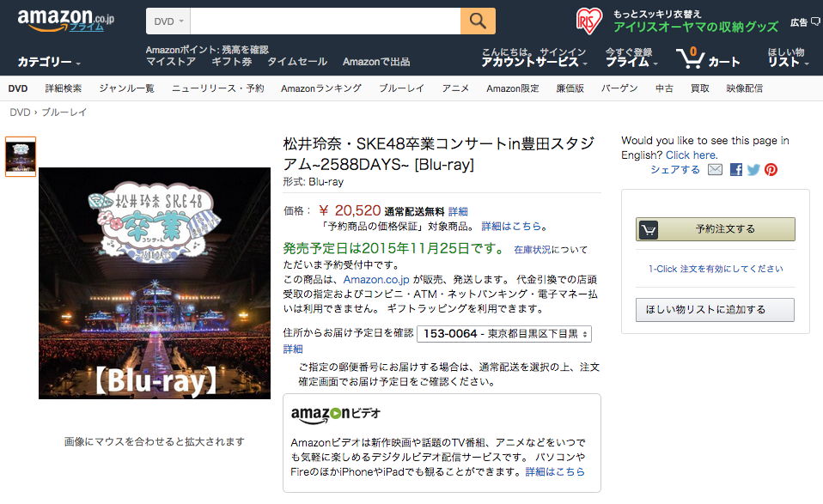Screen dimensions: 823x504
Task: Click the 広告 feedback speech icon
Action: [815, 22]
